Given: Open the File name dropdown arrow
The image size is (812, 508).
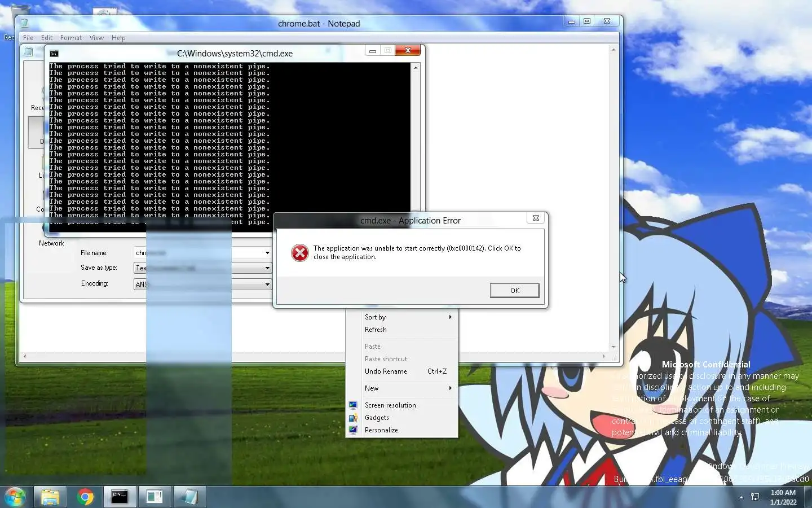Looking at the screenshot, I should (267, 253).
